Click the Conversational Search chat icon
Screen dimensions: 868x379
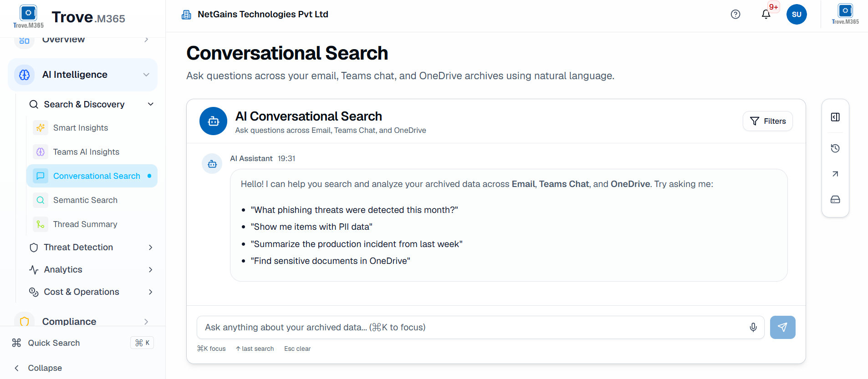[41, 176]
